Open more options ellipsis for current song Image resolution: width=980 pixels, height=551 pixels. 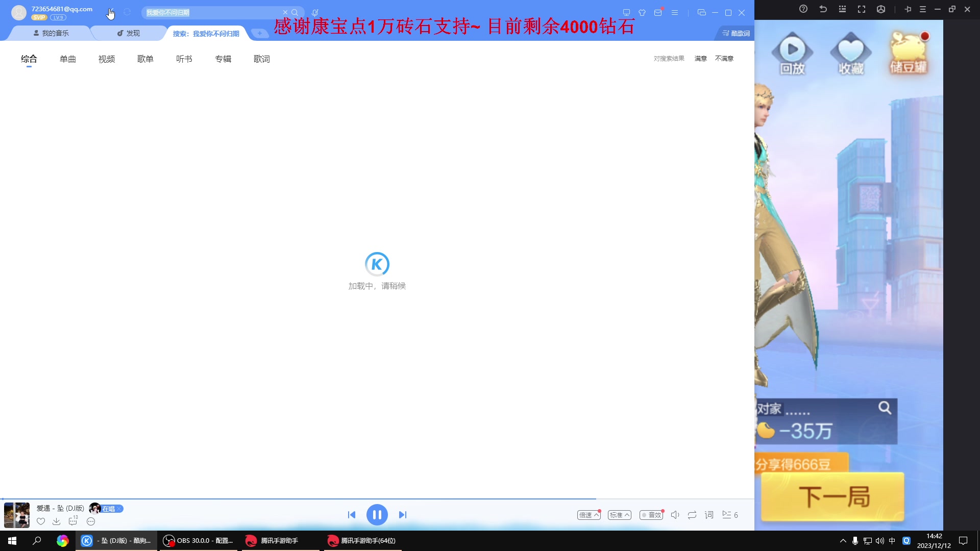(x=91, y=521)
